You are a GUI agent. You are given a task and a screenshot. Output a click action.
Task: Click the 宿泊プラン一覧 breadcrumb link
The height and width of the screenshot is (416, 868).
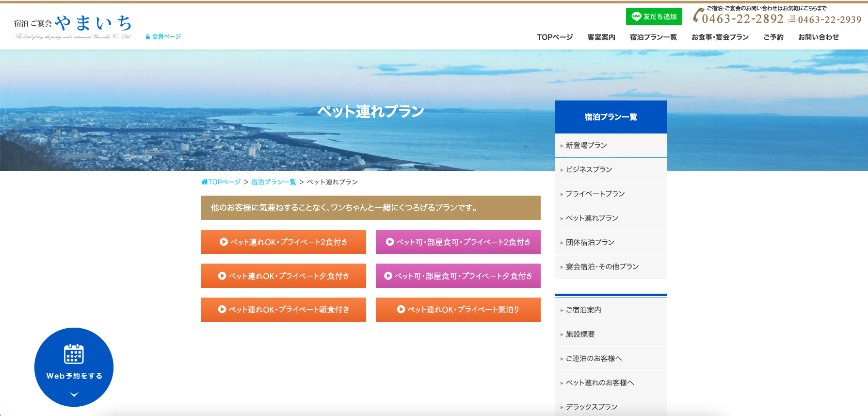pos(273,182)
